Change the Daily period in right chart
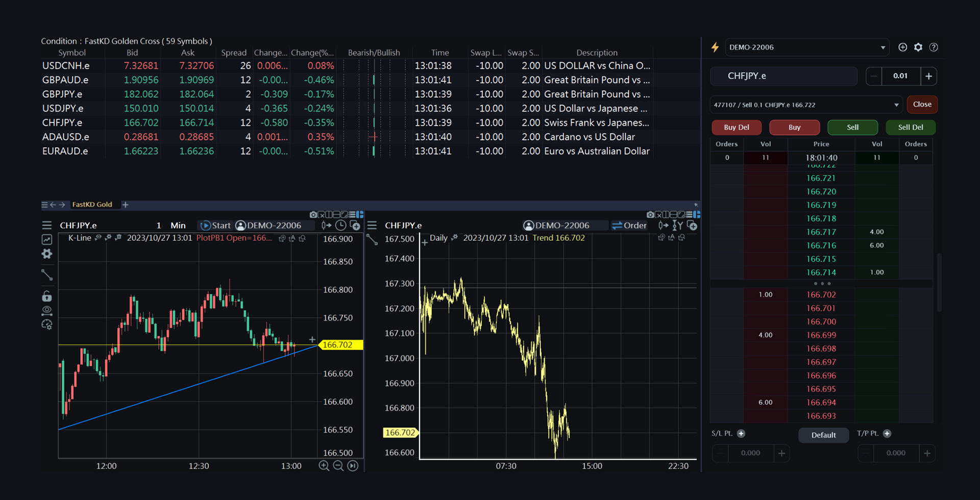 438,238
